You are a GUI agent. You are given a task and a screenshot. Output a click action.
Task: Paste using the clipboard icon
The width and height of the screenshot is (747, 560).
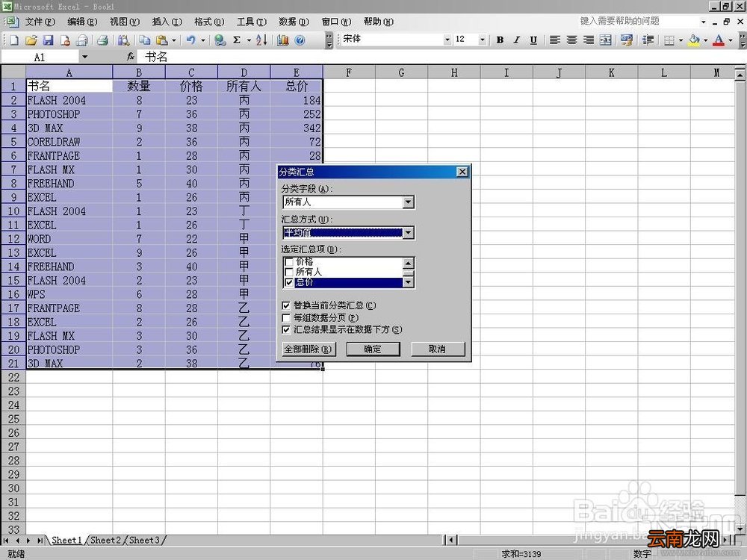tap(162, 40)
